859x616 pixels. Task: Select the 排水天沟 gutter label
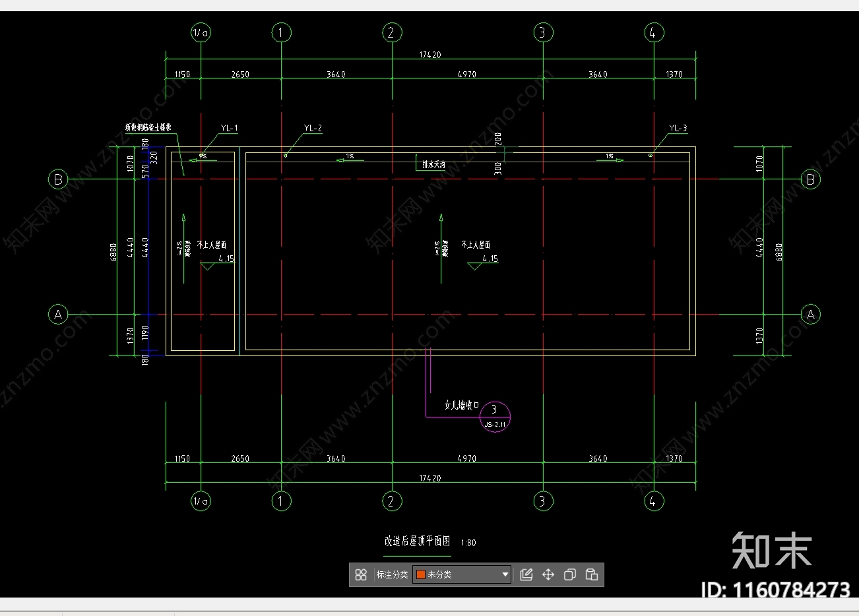[434, 165]
